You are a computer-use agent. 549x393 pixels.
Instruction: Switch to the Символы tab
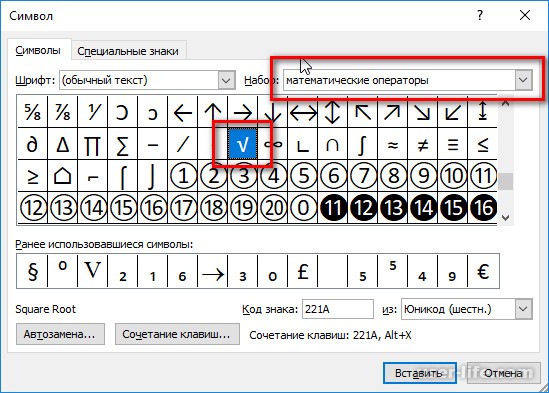click(x=38, y=50)
